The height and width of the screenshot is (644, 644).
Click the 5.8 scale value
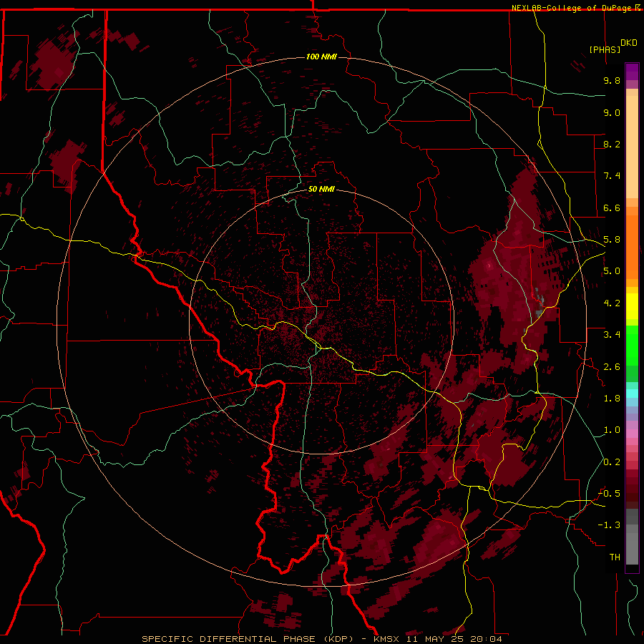[612, 240]
